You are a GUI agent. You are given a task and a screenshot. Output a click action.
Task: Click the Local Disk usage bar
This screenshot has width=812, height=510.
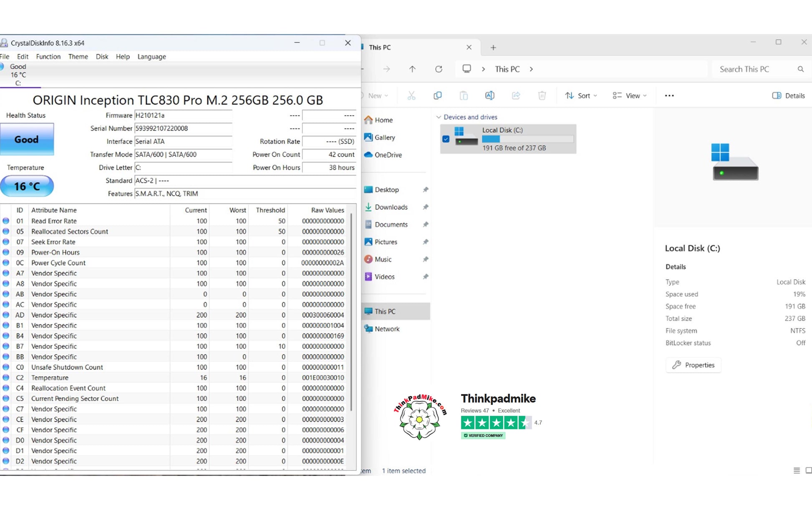[x=528, y=139]
